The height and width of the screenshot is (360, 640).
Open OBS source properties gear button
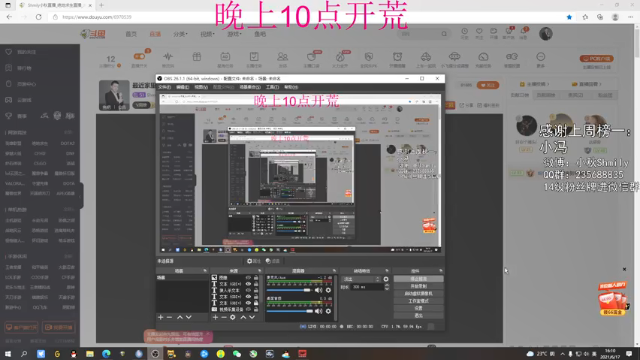click(253, 261)
